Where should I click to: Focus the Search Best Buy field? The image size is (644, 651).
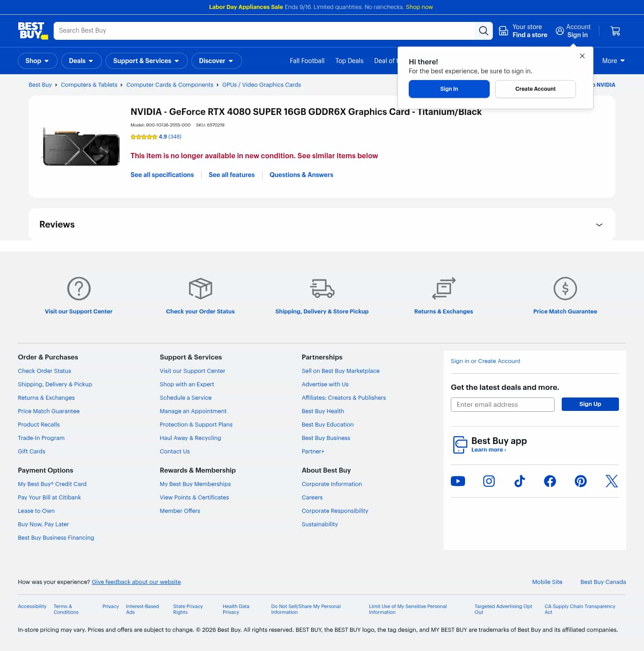point(264,31)
